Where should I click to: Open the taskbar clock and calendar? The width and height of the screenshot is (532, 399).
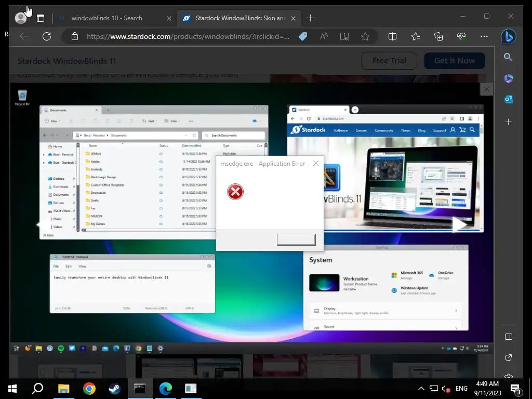[x=487, y=389]
